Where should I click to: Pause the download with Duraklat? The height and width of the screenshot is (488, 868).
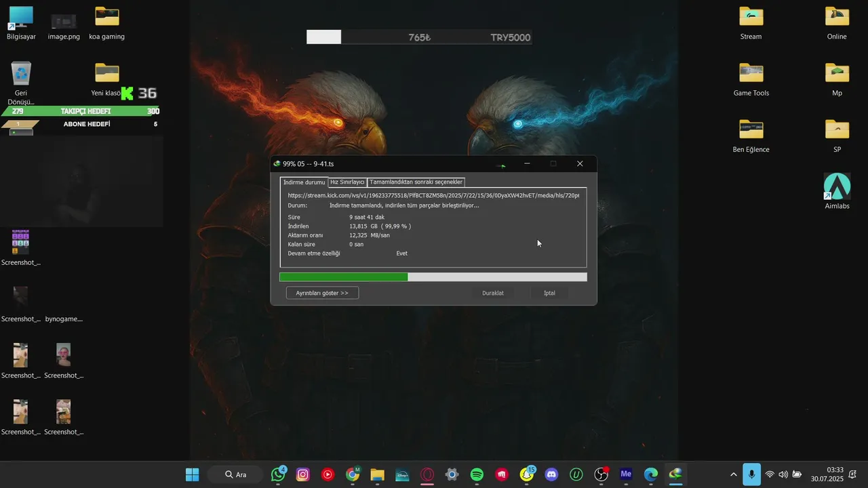click(x=493, y=293)
